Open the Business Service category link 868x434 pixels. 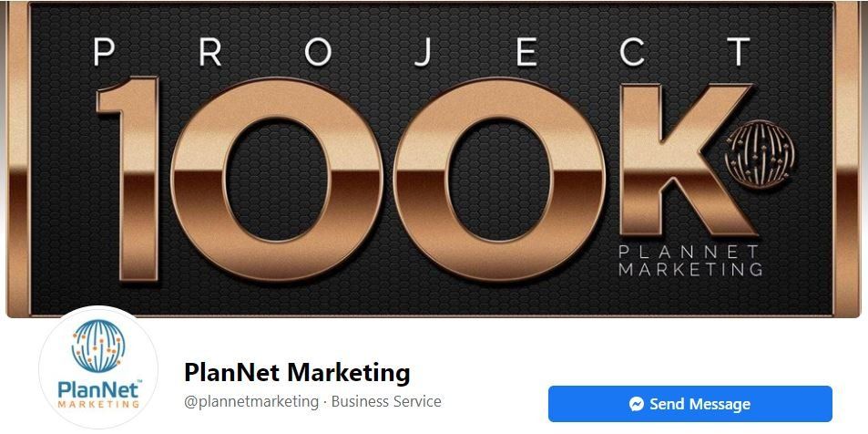point(386,401)
